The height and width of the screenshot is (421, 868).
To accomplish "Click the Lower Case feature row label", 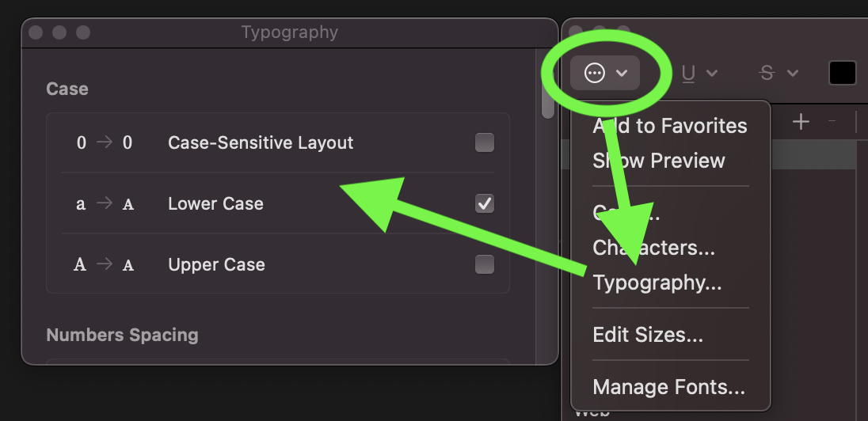I will pyautogui.click(x=216, y=203).
